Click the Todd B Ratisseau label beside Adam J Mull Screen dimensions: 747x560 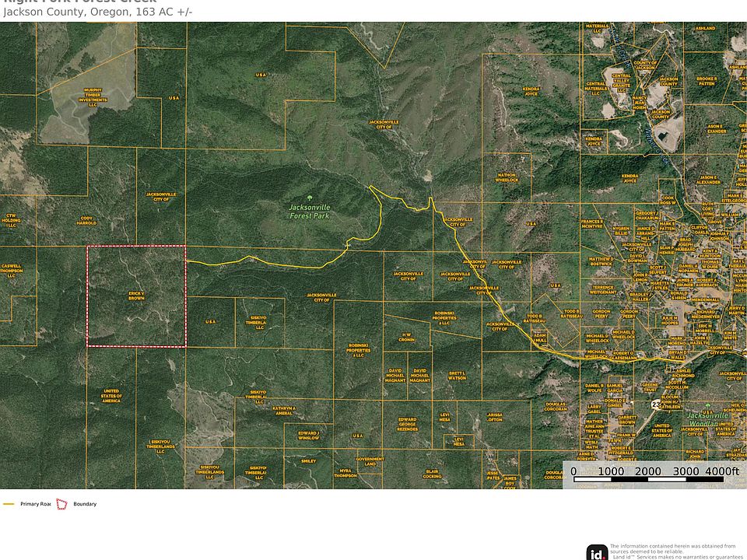[x=534, y=318]
